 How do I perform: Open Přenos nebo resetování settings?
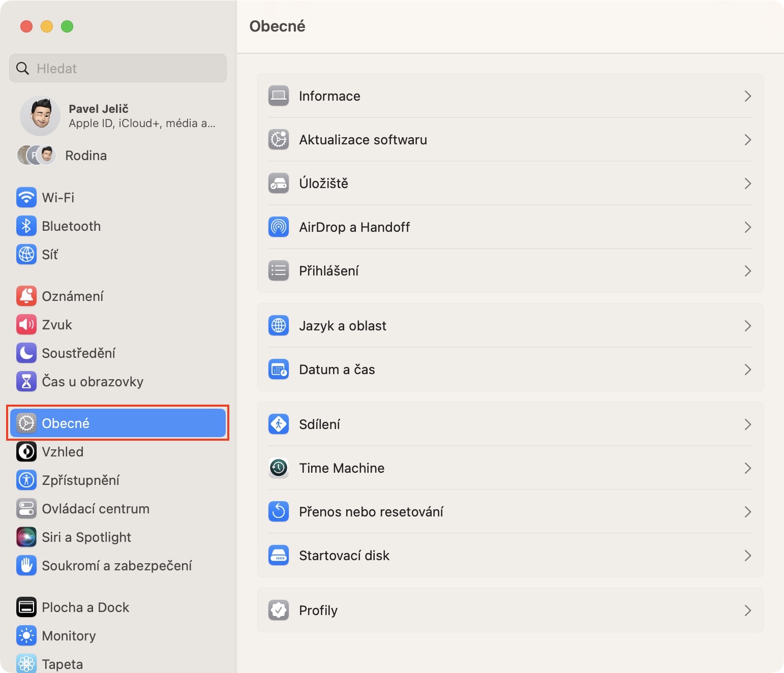(x=371, y=512)
